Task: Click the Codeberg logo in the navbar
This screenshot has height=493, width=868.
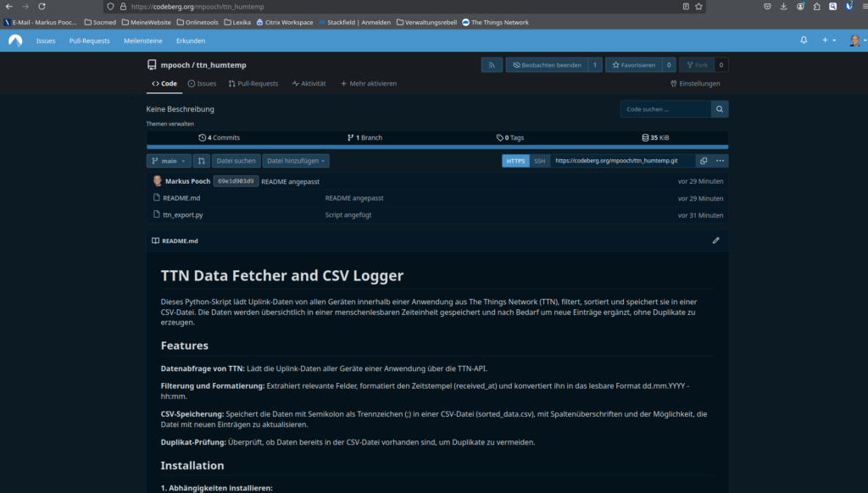Action: click(x=15, y=41)
